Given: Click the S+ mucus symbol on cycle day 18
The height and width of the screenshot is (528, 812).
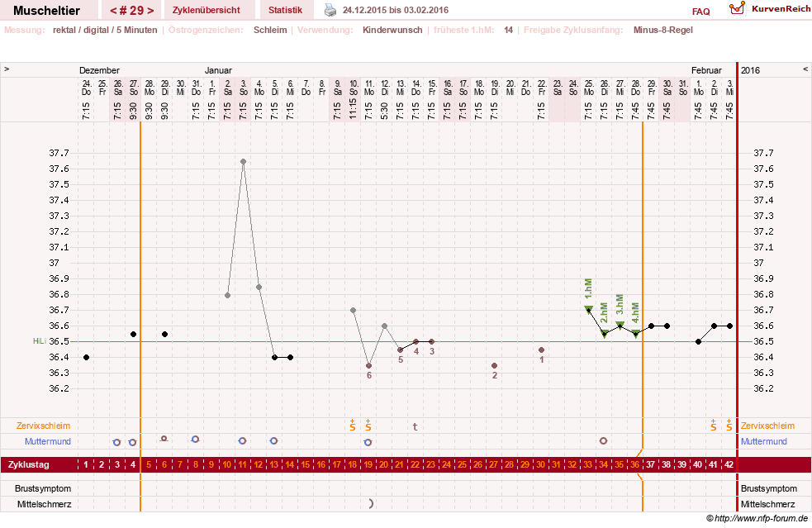Looking at the screenshot, I should click(x=353, y=426).
